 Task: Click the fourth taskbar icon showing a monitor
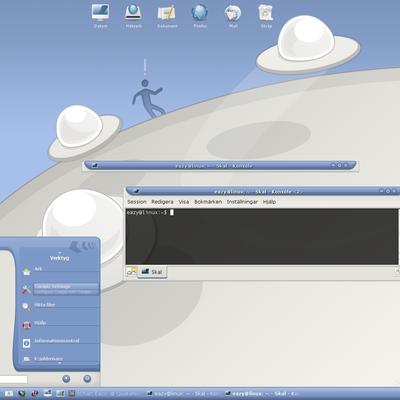tap(48, 394)
